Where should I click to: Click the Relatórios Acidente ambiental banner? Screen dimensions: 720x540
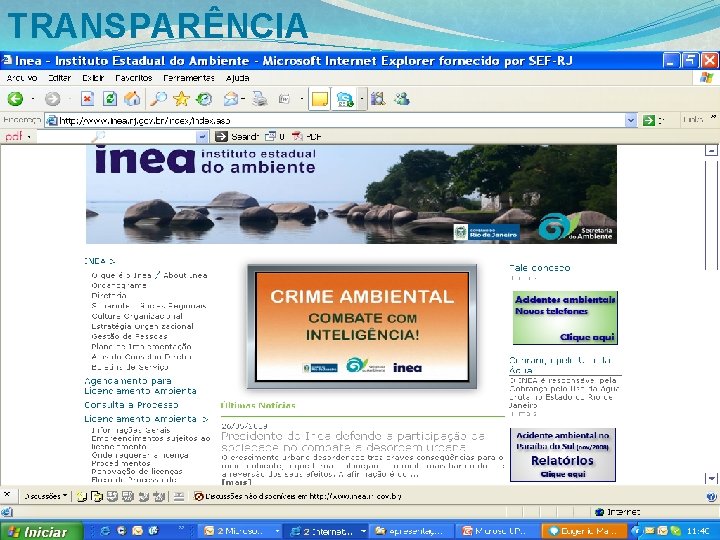tap(562, 455)
